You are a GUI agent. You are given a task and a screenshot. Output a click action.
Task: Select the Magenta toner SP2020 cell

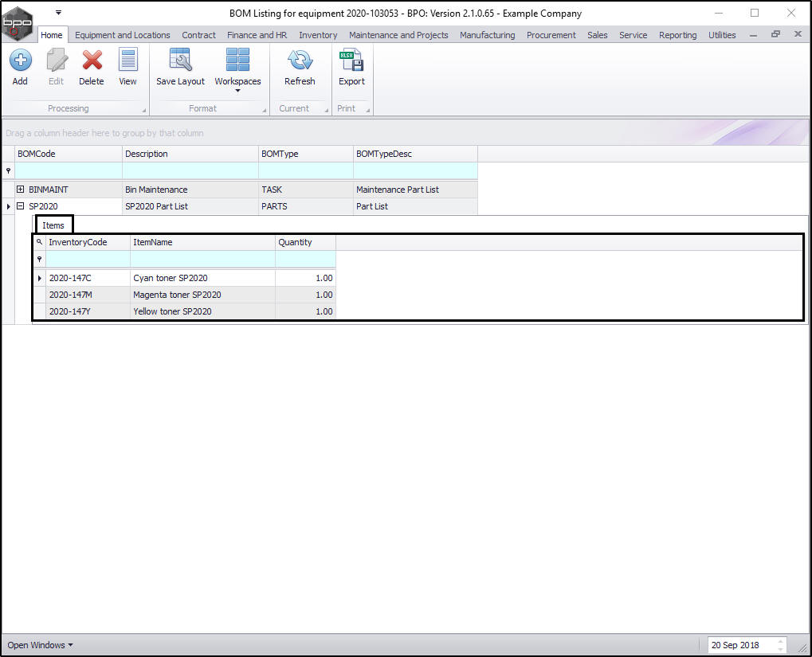(x=202, y=295)
